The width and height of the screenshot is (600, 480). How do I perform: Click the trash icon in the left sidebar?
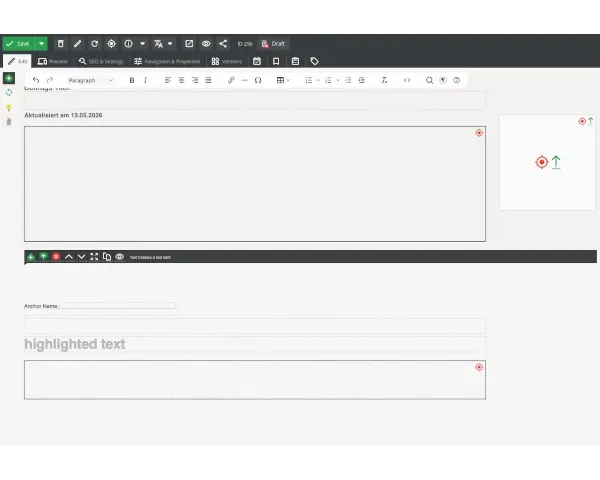point(9,122)
